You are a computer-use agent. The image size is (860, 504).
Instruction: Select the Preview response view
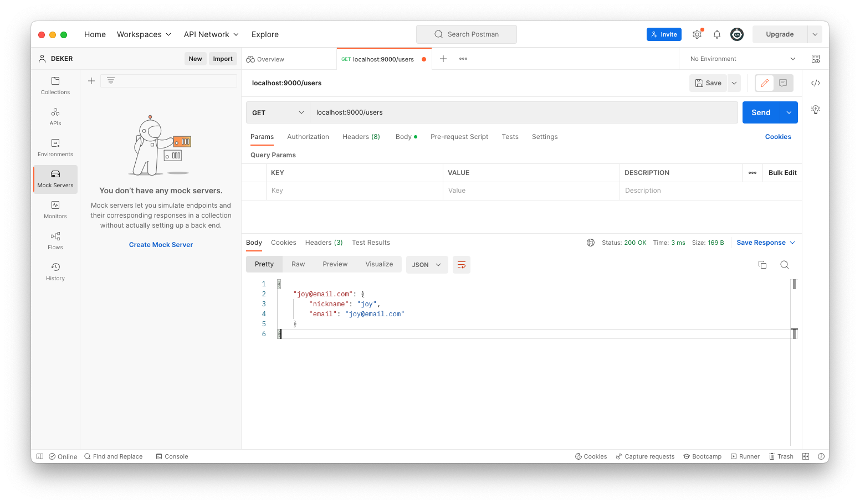coord(335,264)
